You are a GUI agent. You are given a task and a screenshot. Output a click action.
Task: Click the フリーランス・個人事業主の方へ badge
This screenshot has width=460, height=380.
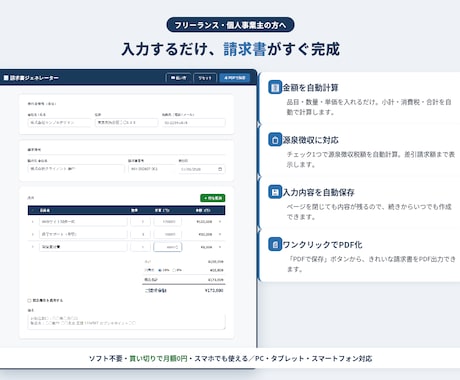click(x=230, y=25)
